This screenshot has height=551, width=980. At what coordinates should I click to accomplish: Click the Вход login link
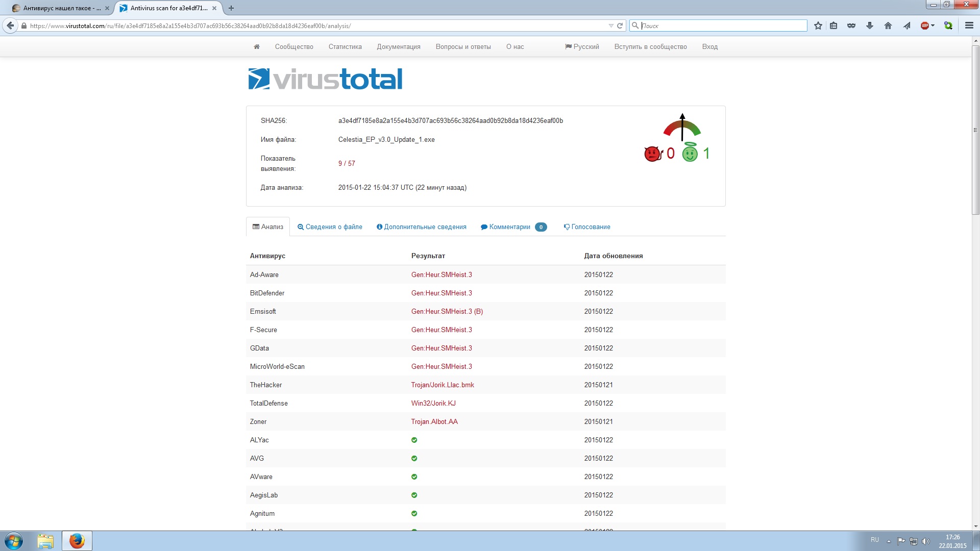pyautogui.click(x=709, y=46)
